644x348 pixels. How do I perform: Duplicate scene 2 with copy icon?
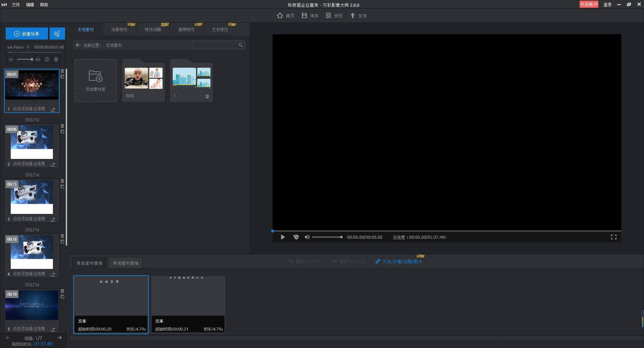(x=62, y=132)
